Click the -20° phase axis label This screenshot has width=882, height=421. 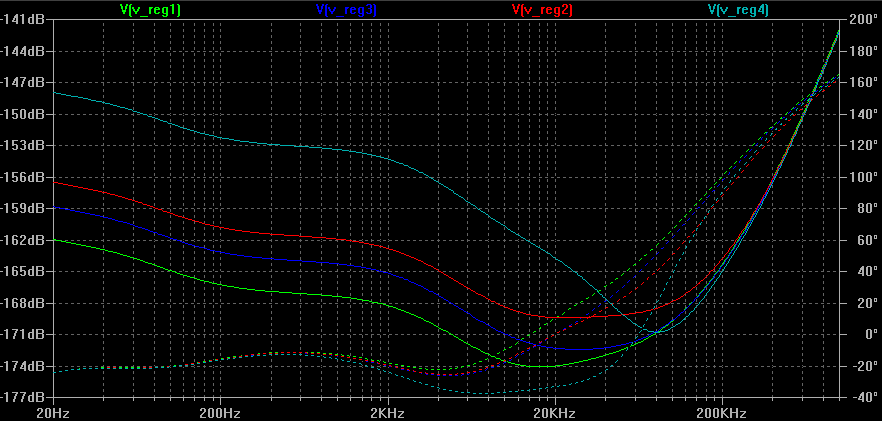[864, 366]
